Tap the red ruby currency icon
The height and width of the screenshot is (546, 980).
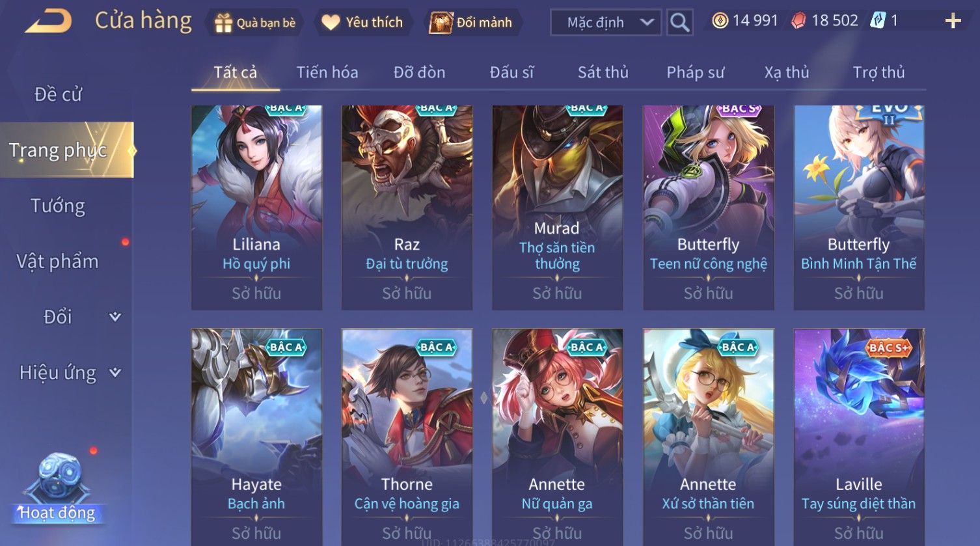coord(798,21)
